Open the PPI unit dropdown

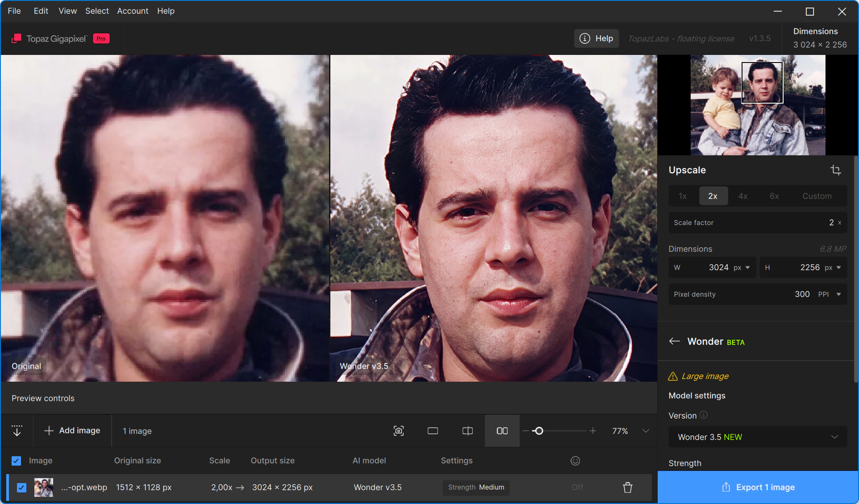[x=830, y=294]
